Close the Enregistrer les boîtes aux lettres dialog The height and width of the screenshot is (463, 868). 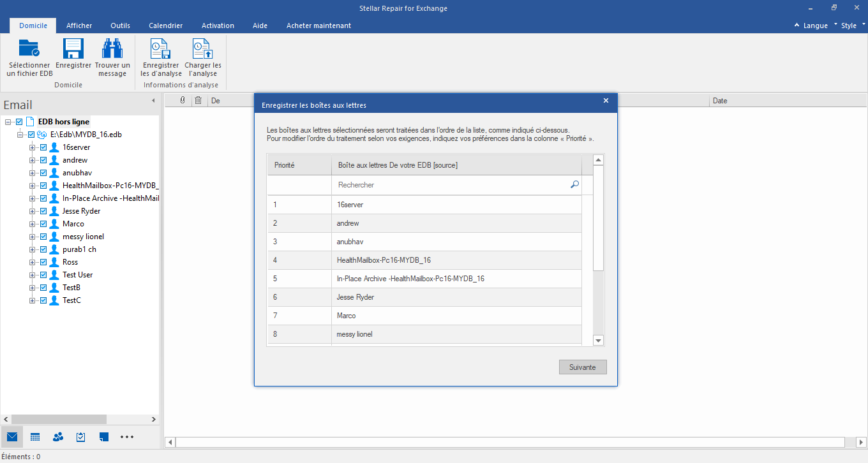[x=606, y=101]
